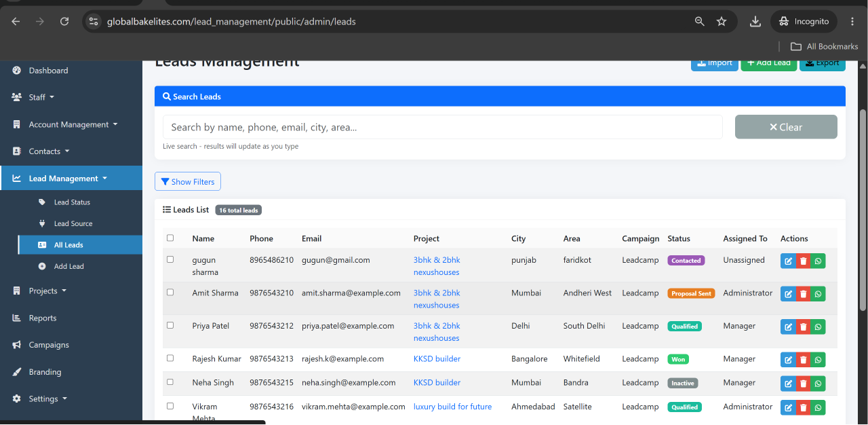
Task: Open the browser downloads icon
Action: coord(755,22)
